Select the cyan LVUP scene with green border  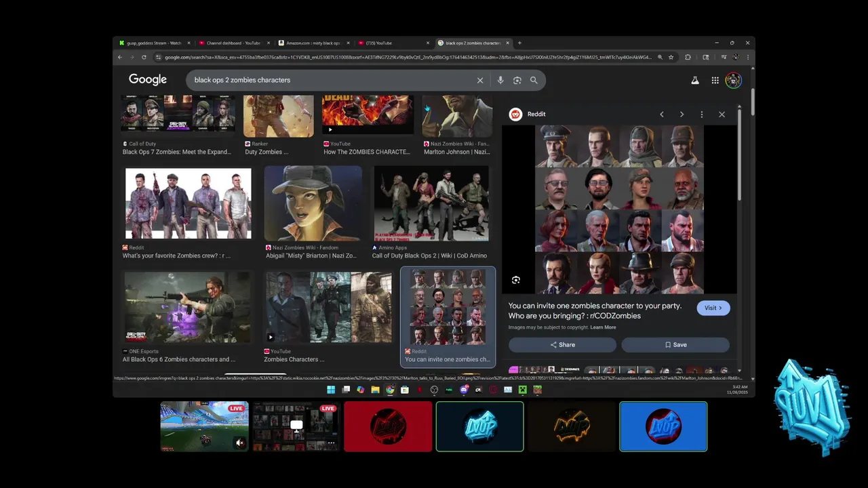[480, 426]
